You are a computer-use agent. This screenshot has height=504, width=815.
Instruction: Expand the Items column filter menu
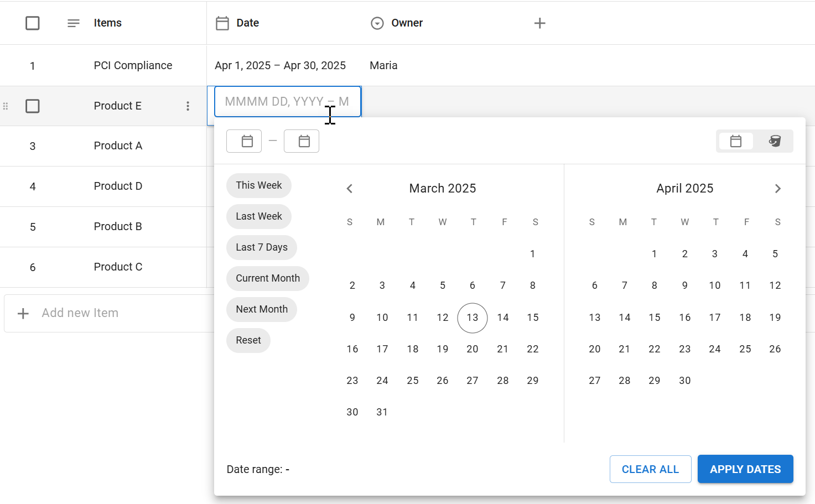[x=72, y=23]
